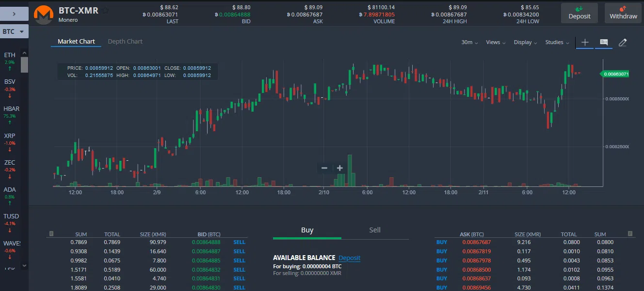Click ask price 0.00867687

coord(476,242)
